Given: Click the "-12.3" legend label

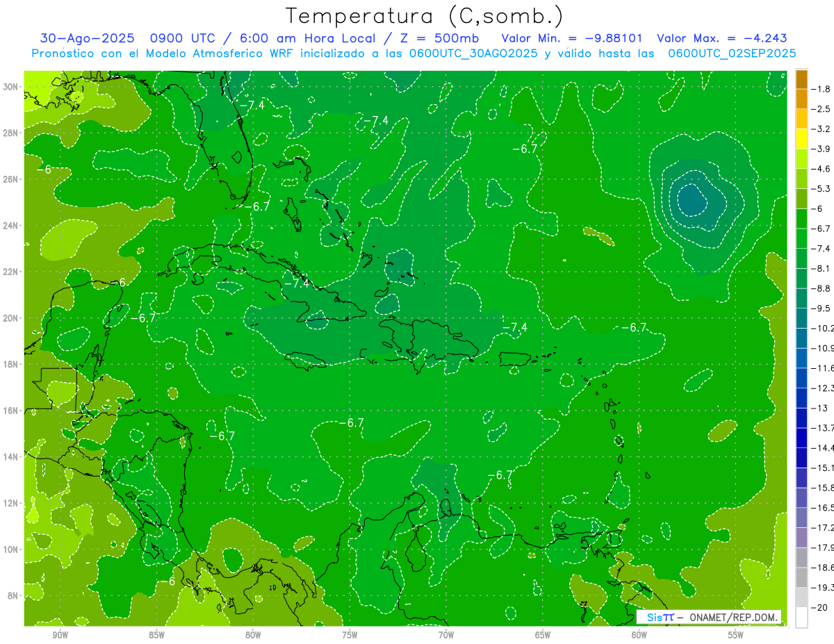Looking at the screenshot, I should (x=823, y=388).
